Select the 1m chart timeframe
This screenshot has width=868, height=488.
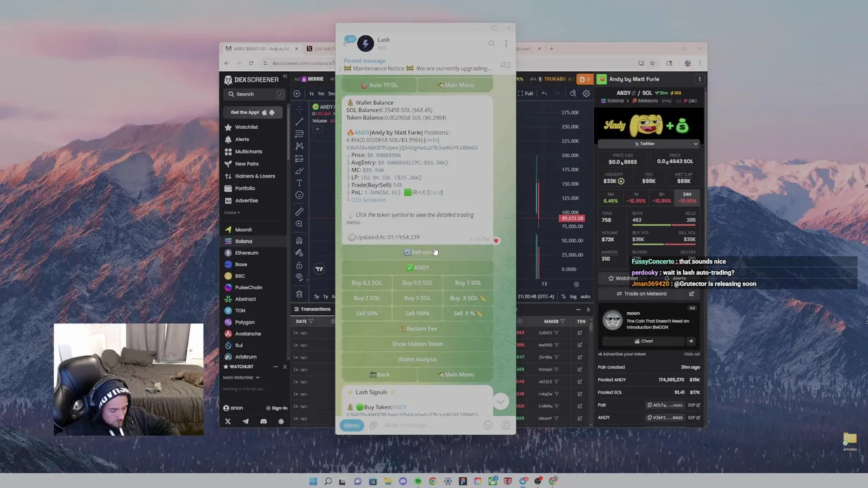click(321, 94)
